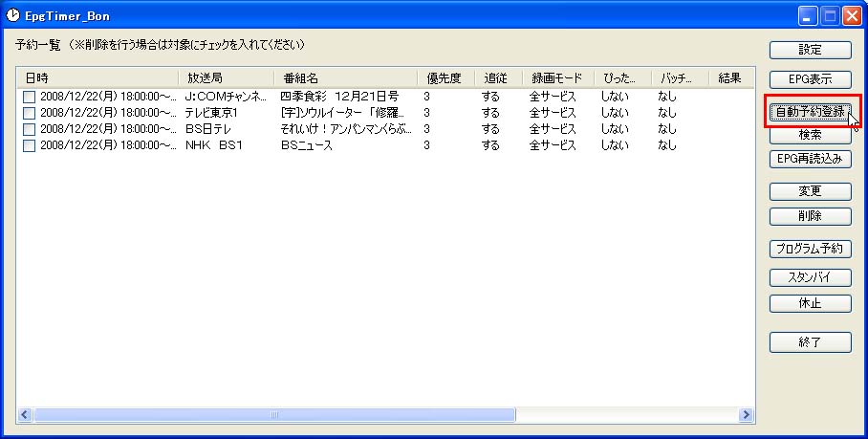The height and width of the screenshot is (439, 868).
Task: Click 全サービス in the テレビ東京1 row
Action: [553, 113]
